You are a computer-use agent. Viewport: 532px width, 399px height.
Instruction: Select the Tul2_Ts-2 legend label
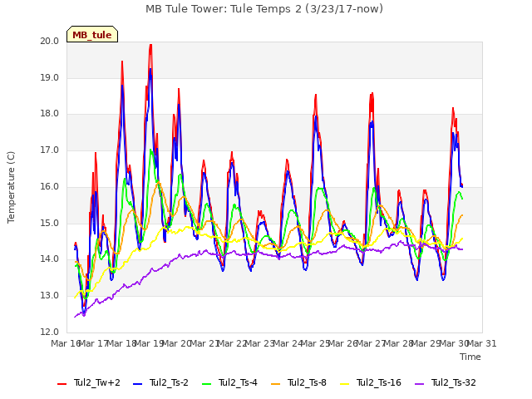(169, 382)
